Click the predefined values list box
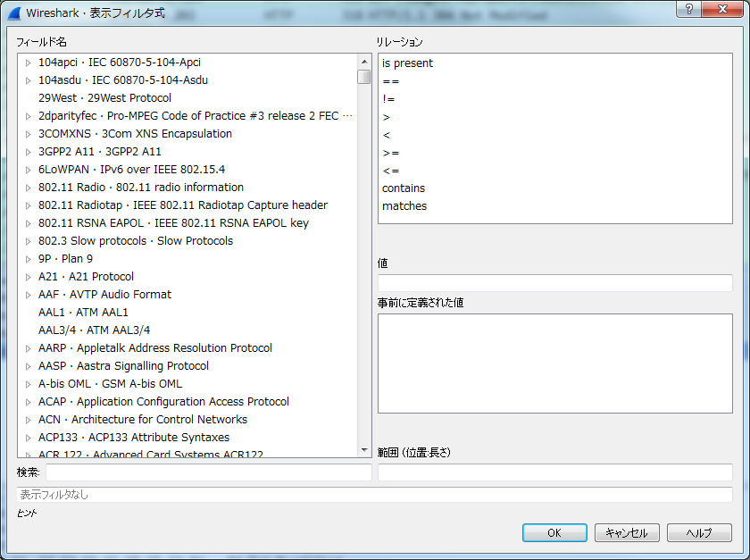 [x=554, y=364]
